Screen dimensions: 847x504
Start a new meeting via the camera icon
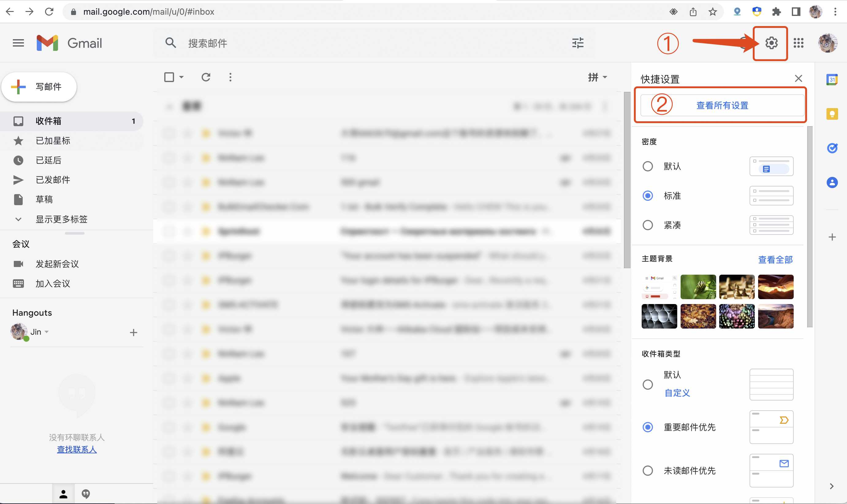click(19, 264)
